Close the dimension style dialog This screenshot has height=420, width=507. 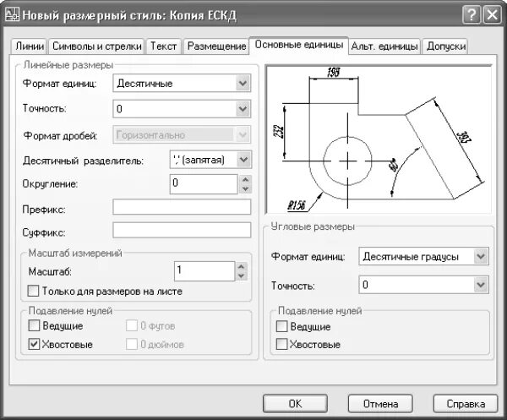click(x=492, y=15)
